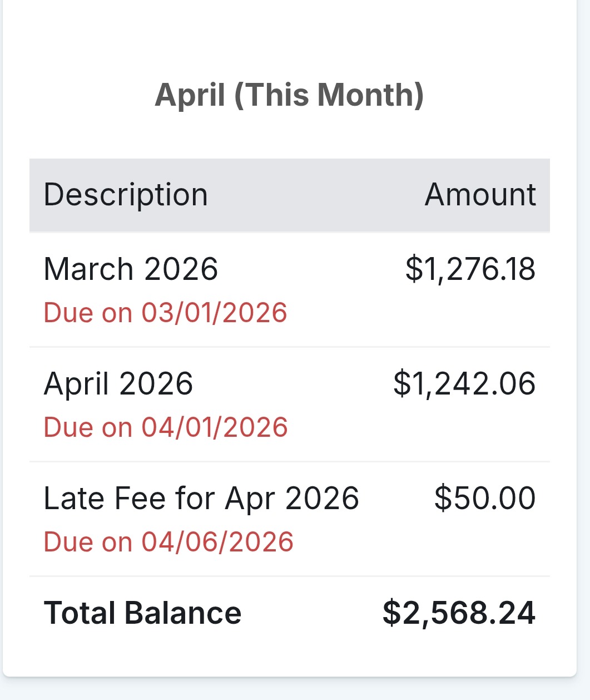Image resolution: width=590 pixels, height=700 pixels.
Task: Click the $1,276.18 March amount
Action: point(470,269)
